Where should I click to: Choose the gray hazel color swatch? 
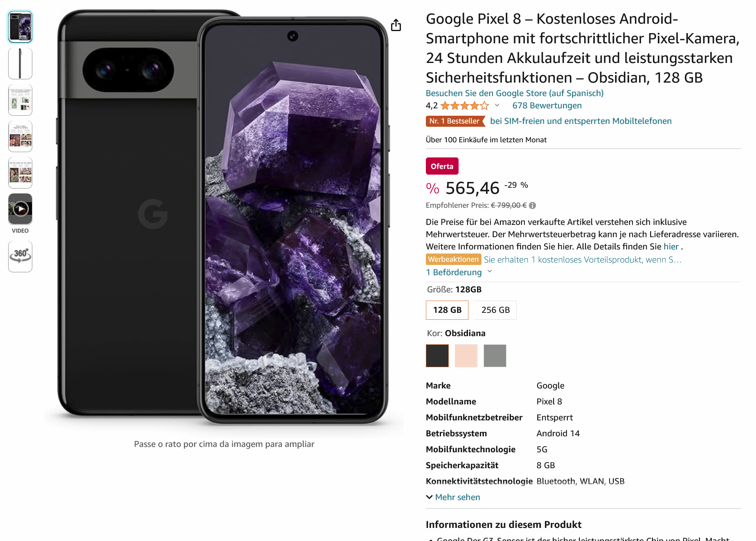point(495,356)
